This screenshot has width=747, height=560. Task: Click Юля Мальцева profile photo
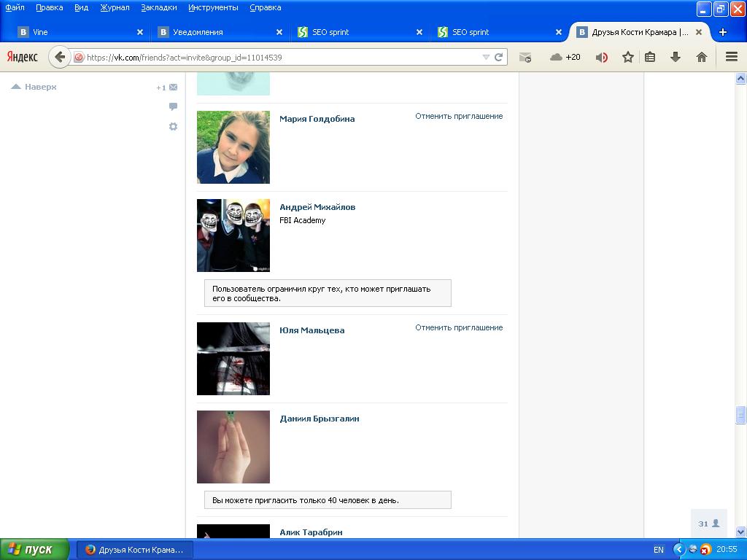(233, 359)
